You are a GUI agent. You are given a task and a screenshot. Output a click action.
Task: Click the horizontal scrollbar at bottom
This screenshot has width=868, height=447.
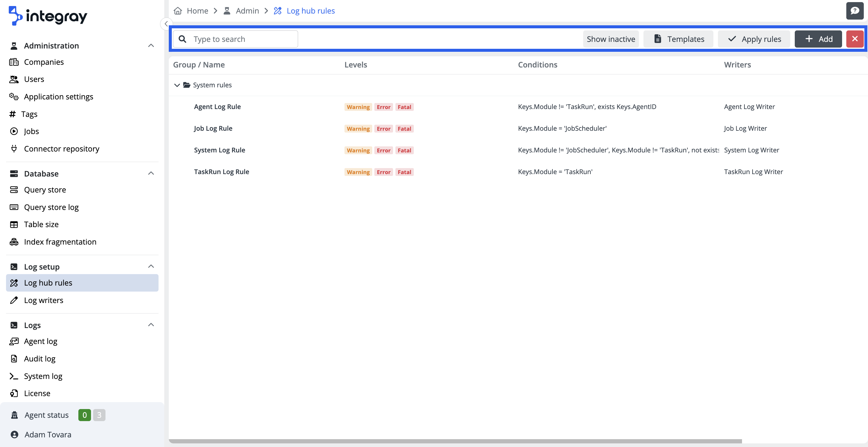click(x=455, y=441)
